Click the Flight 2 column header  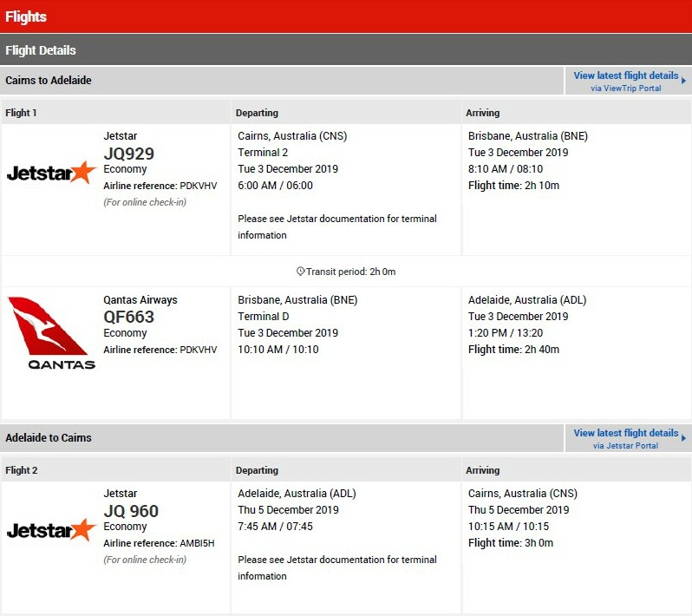click(x=22, y=470)
